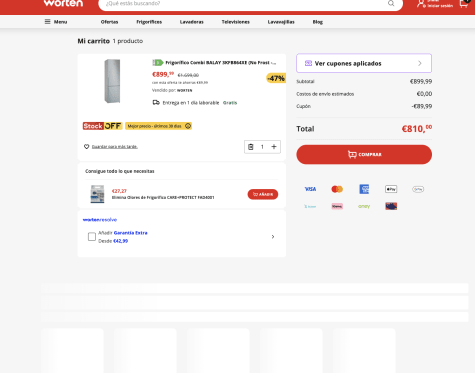The height and width of the screenshot is (373, 475).
Task: Expand Ver cupones aplicados chevron
Action: point(420,63)
